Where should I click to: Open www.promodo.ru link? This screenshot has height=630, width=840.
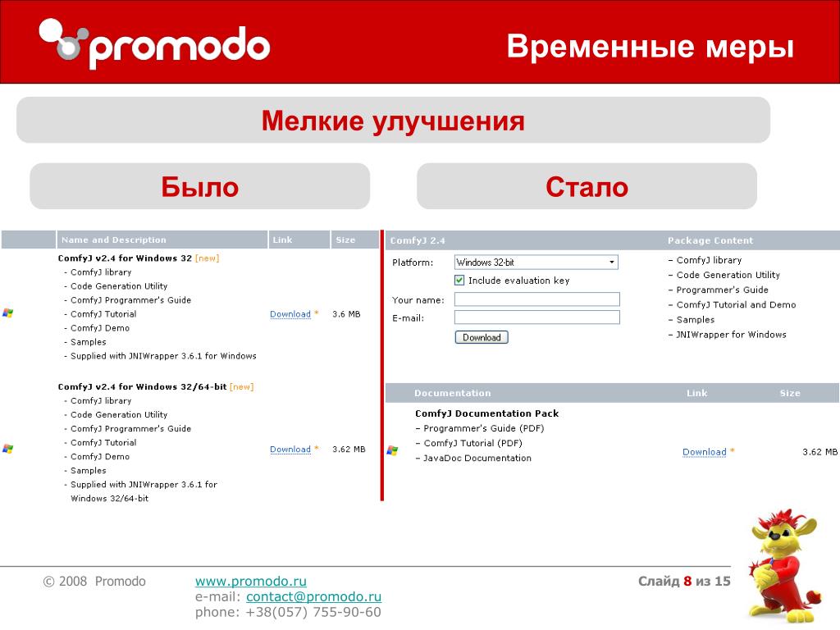pos(251,581)
